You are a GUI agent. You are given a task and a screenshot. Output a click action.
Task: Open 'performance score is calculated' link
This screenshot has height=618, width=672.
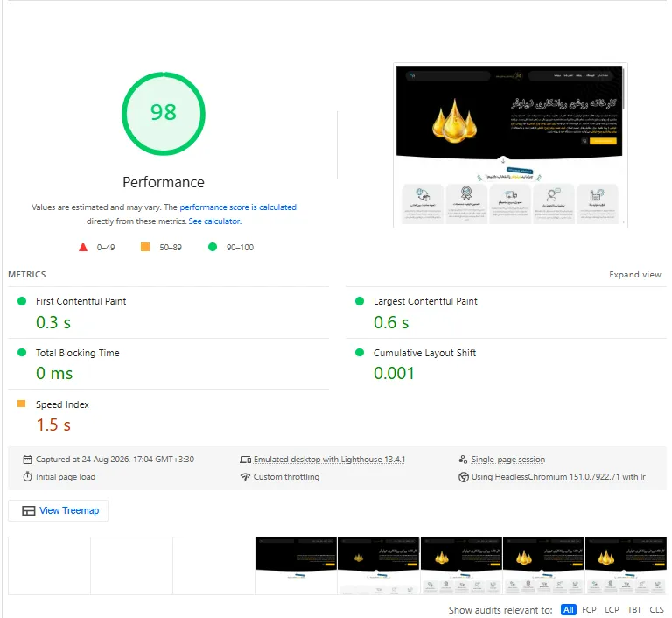point(238,207)
